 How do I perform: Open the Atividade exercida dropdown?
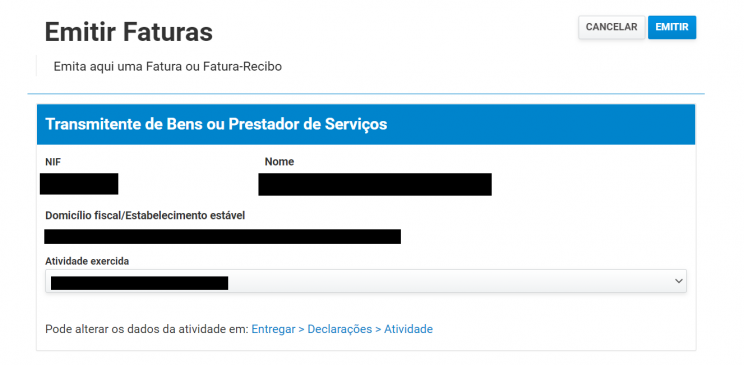[x=366, y=281]
